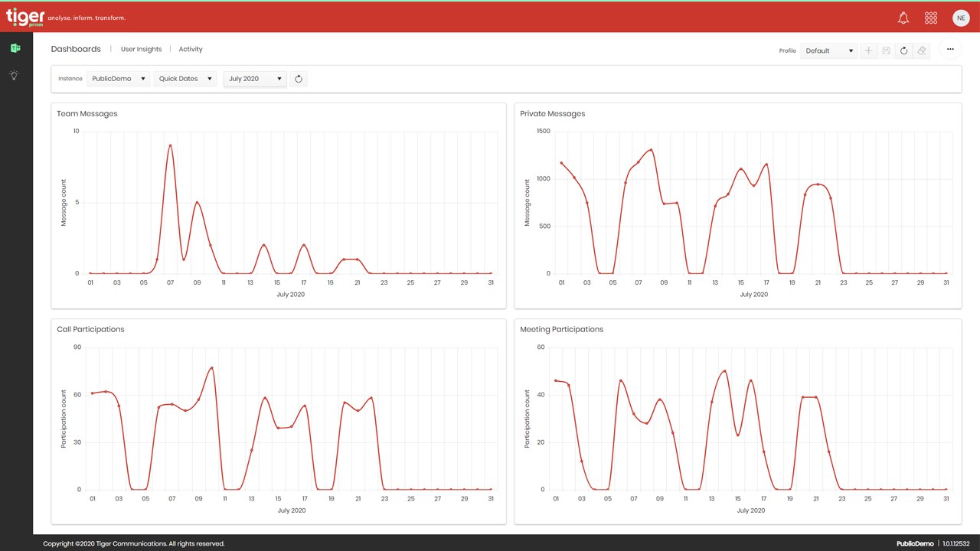Go to the Dashboards section
The width and height of the screenshot is (980, 551).
(76, 49)
